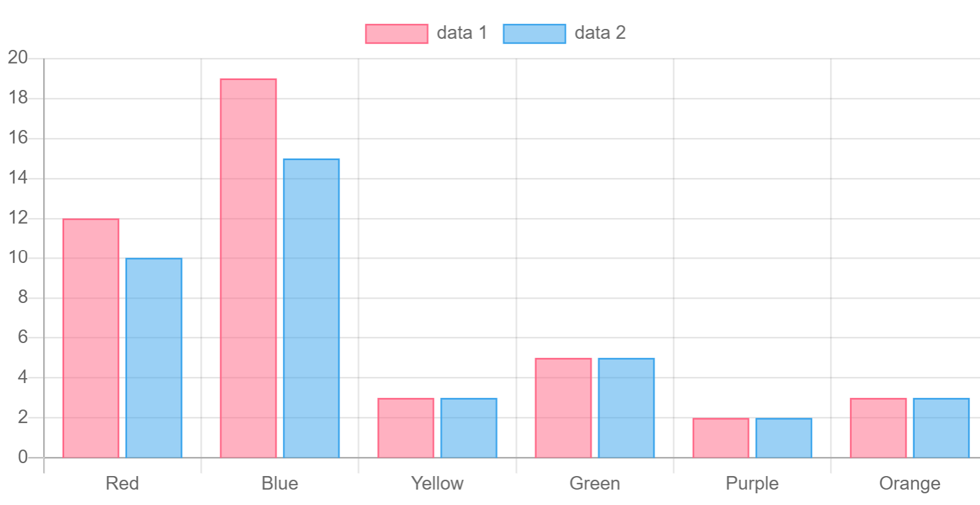Click the "Orange" x-axis label
980x505 pixels.
909,483
